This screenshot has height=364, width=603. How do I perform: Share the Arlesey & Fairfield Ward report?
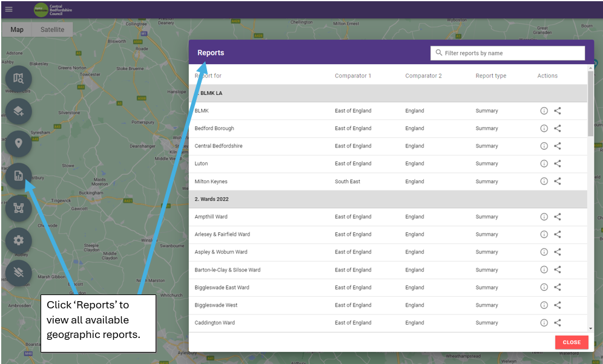tap(557, 234)
